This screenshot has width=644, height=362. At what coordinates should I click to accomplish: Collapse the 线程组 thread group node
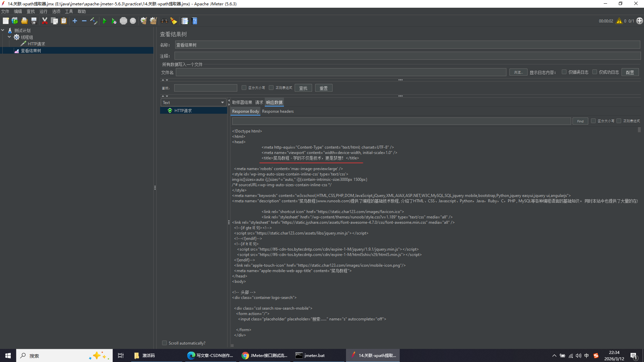click(x=9, y=37)
